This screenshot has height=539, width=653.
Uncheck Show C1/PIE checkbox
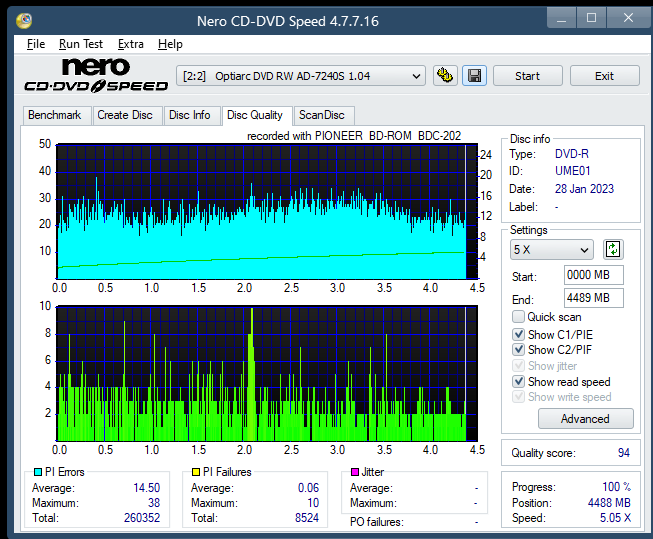[x=518, y=334]
